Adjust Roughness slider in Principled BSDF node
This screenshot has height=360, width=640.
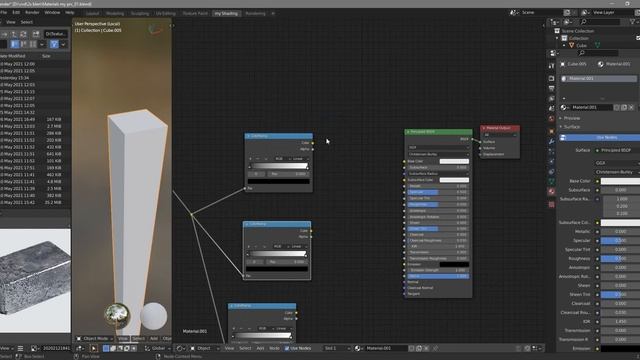438,204
